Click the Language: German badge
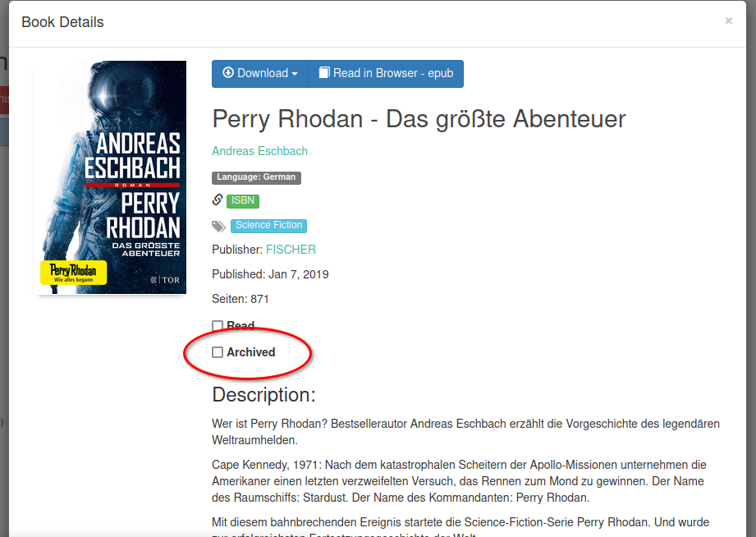756x537 pixels. [256, 177]
